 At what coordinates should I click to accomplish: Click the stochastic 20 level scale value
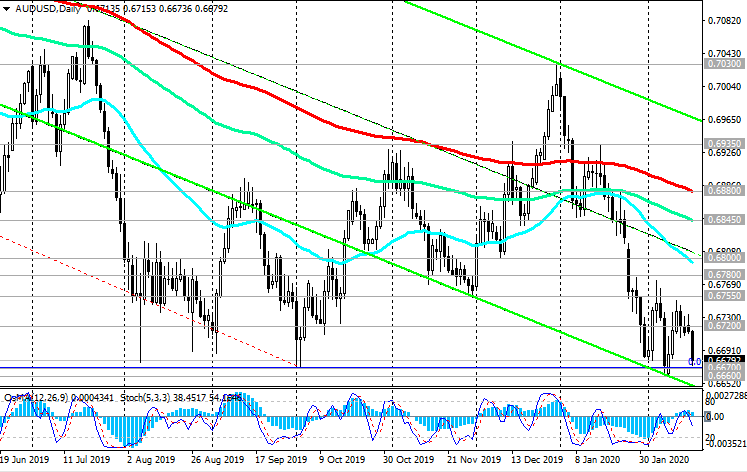tap(711, 437)
